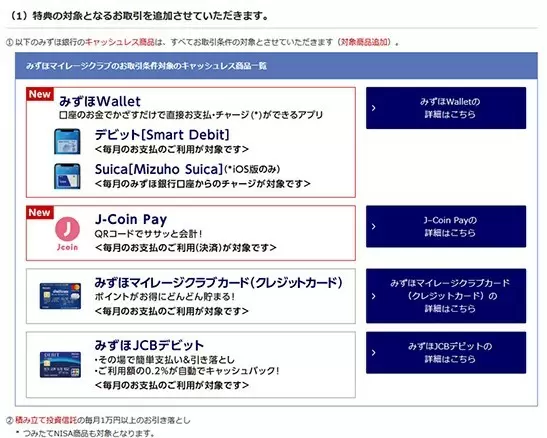Click the chevron arrow on みずほWallet button
Viewport: 547px width, 438px height.
coord(374,108)
